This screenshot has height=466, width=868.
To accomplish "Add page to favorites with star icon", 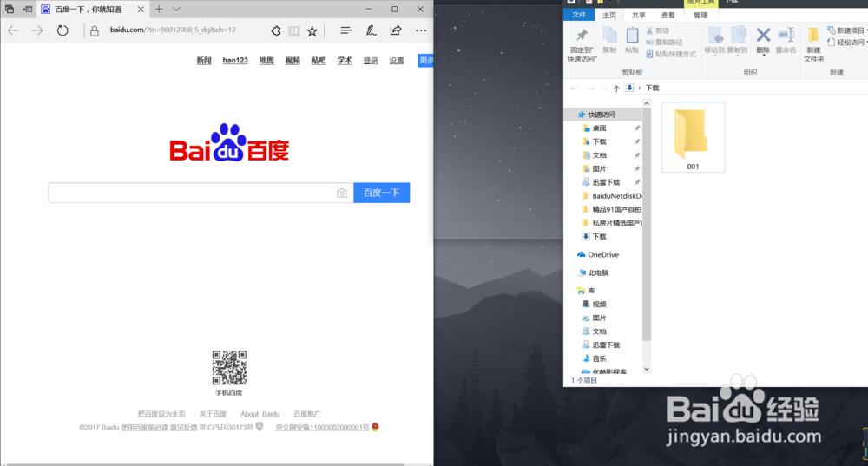I will click(312, 31).
